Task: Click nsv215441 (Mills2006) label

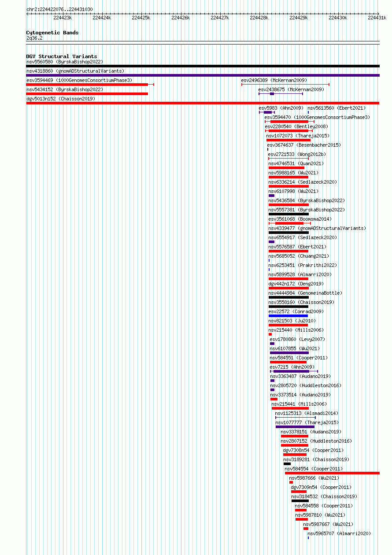Action: click(x=299, y=404)
